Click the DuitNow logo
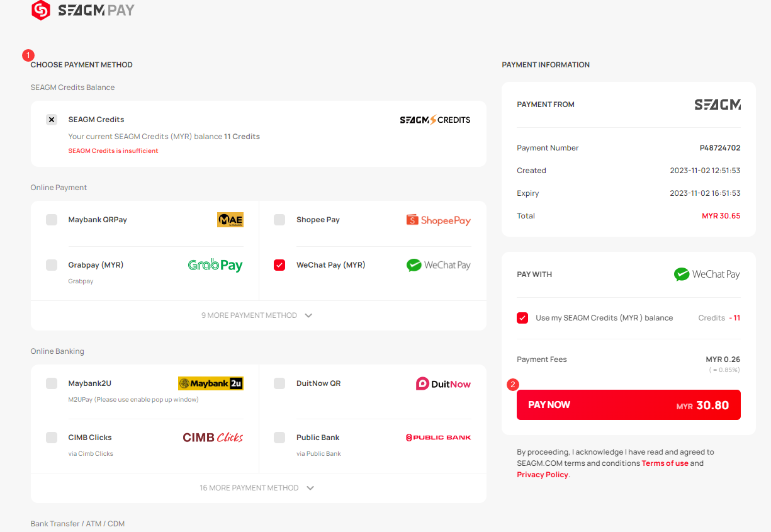771x532 pixels. (443, 383)
